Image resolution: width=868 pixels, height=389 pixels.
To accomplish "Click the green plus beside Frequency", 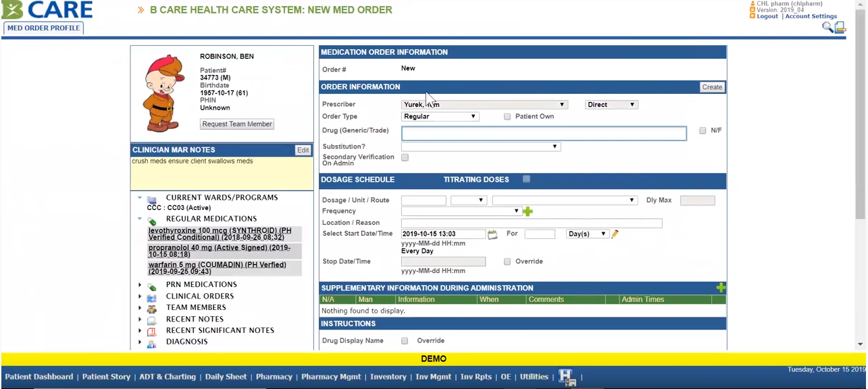I will [x=528, y=211].
